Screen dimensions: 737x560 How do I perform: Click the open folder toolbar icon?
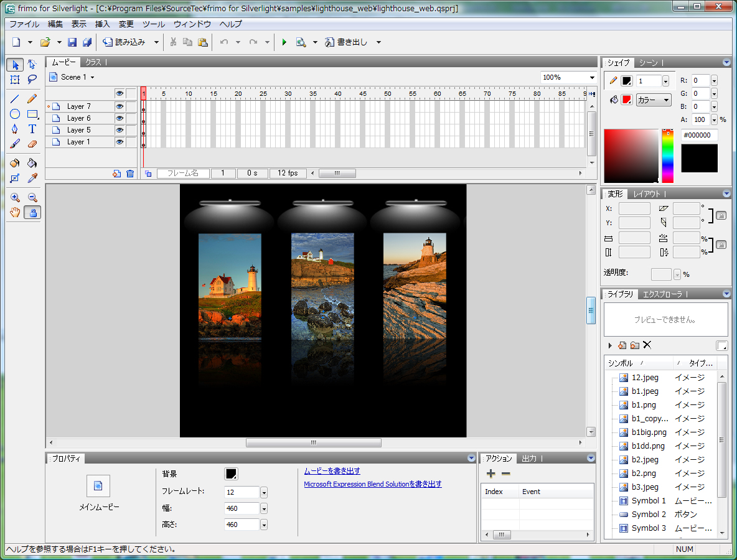[45, 42]
